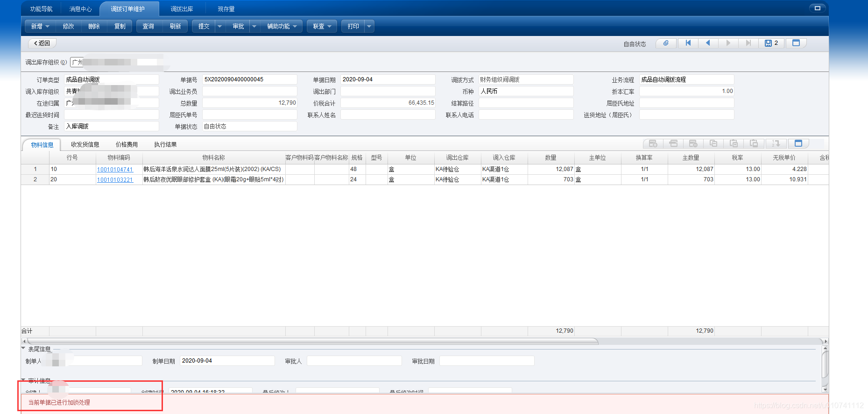Viewport: 868px width, 414px height.
Task: Select quantity cell 12,087 in row 1
Action: tap(551, 169)
